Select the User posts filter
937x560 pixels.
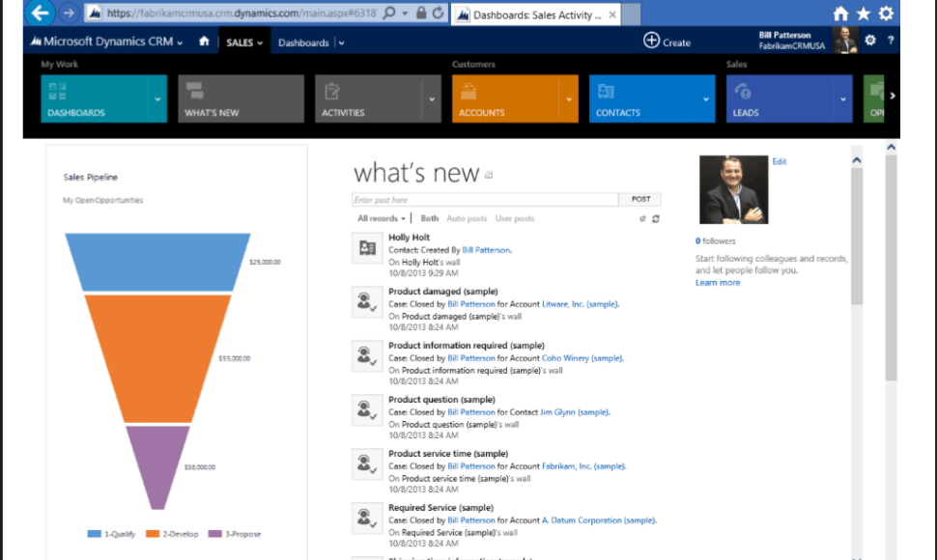(x=515, y=218)
